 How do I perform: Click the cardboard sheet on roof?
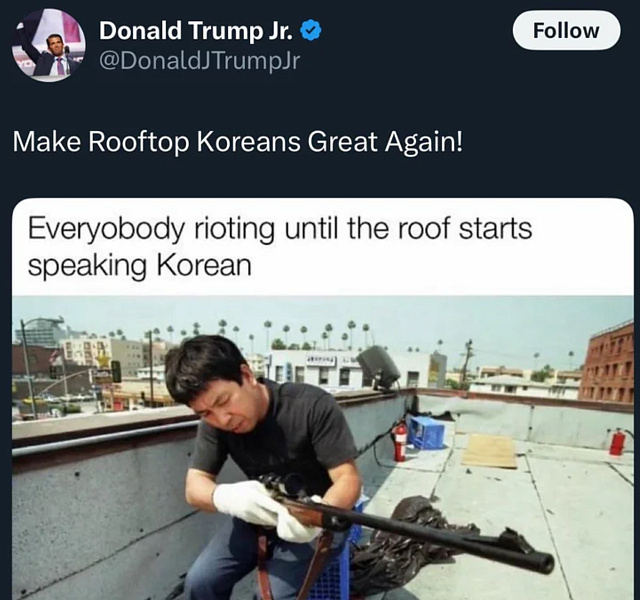point(489,451)
